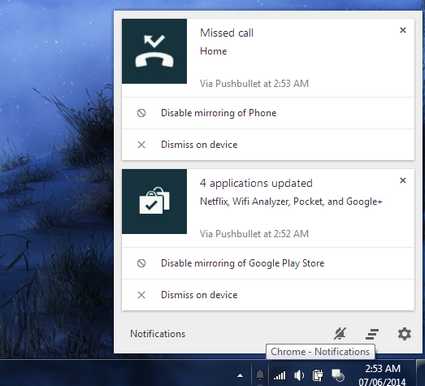Disable mirroring of Phone

click(x=268, y=113)
